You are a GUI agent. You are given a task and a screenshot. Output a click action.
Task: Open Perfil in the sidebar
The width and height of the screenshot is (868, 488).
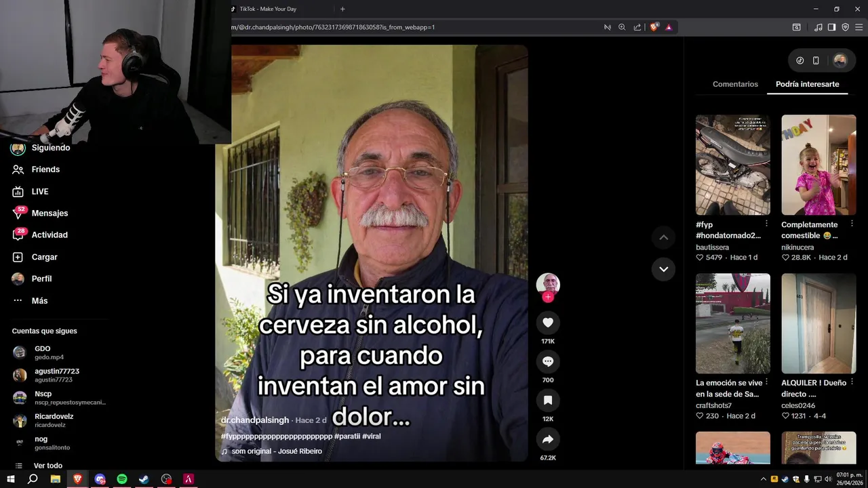(x=32, y=279)
